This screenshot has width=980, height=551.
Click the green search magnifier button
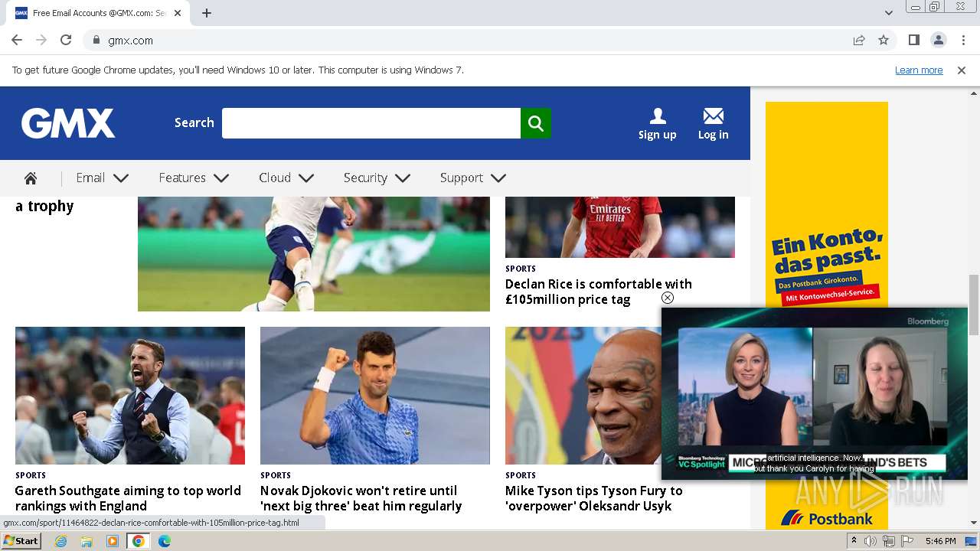click(x=536, y=123)
